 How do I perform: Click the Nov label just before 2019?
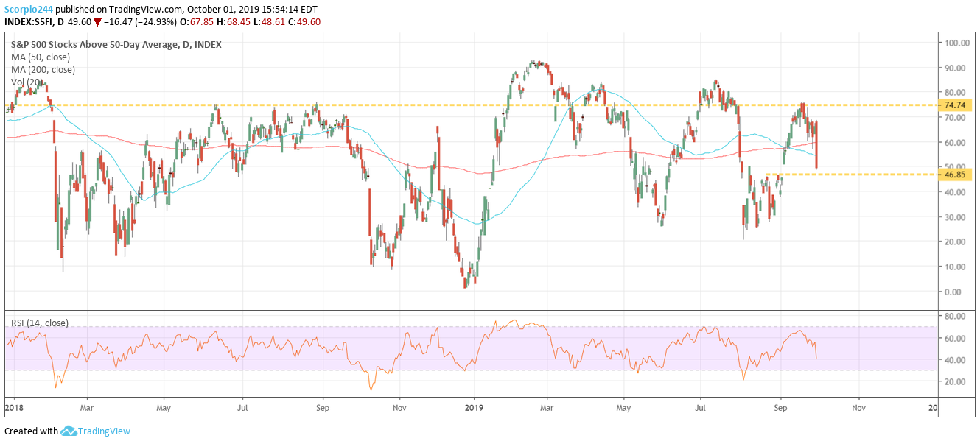coord(399,406)
